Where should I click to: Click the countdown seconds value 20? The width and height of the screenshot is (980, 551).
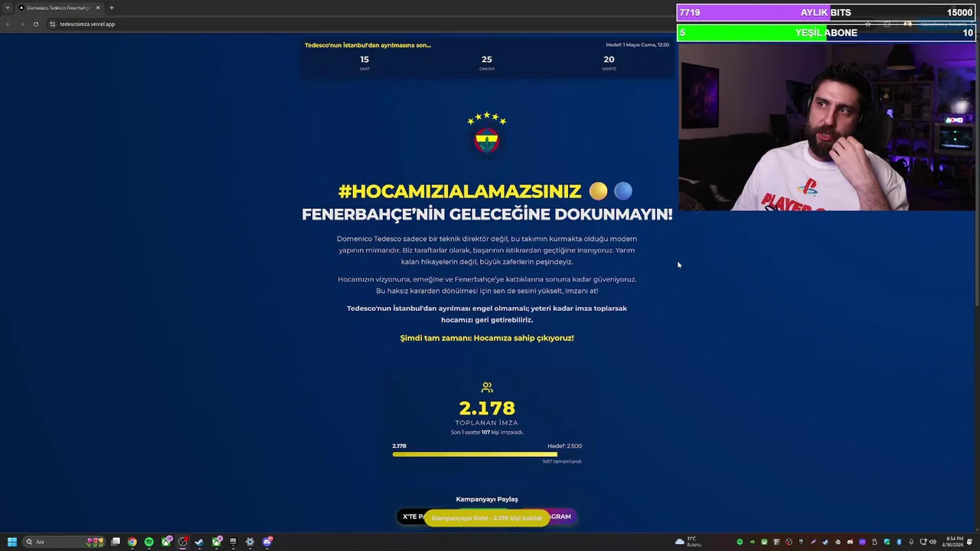[x=609, y=59]
